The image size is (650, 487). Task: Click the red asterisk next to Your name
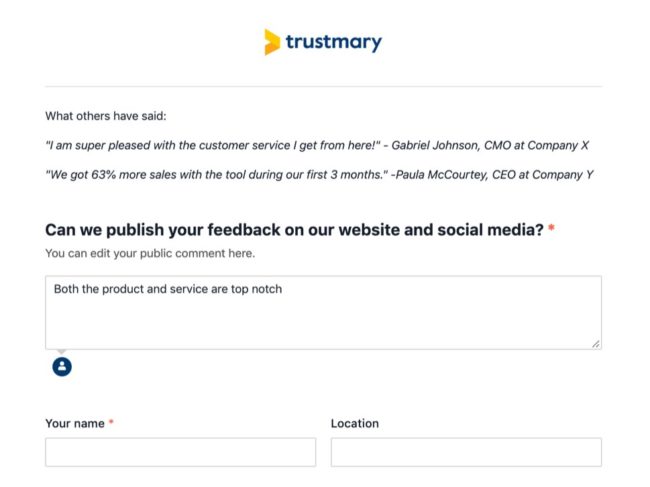[111, 422]
